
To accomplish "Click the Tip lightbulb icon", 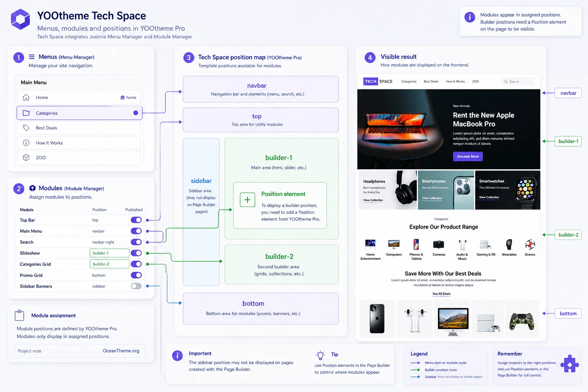I will (x=320, y=355).
